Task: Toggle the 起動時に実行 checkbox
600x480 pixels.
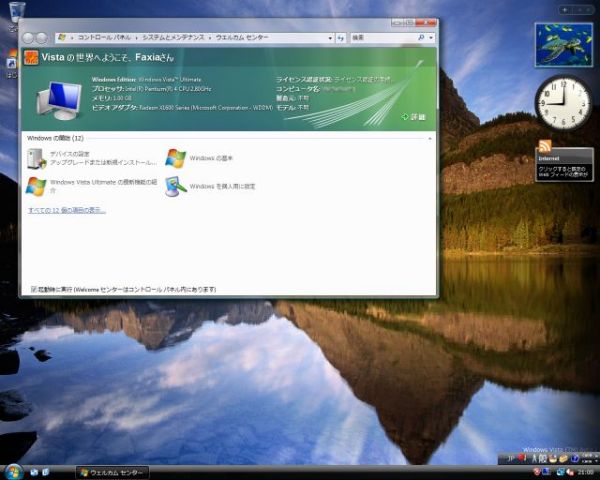Action: click(x=34, y=289)
